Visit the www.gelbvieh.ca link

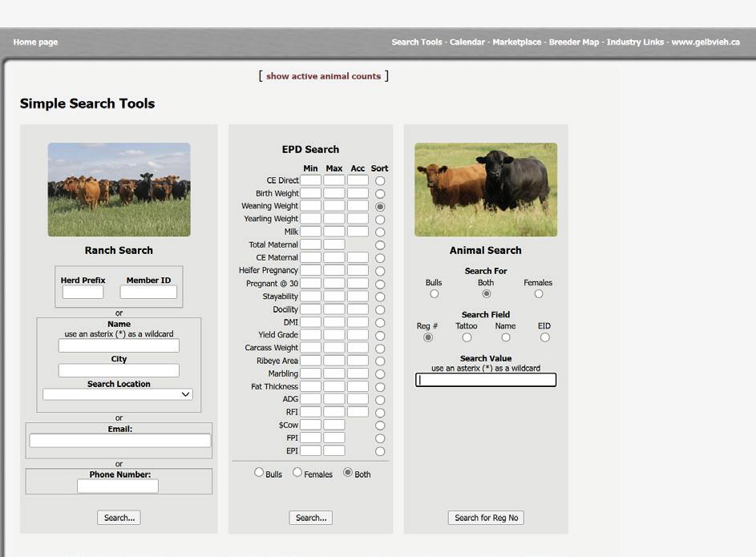[705, 42]
